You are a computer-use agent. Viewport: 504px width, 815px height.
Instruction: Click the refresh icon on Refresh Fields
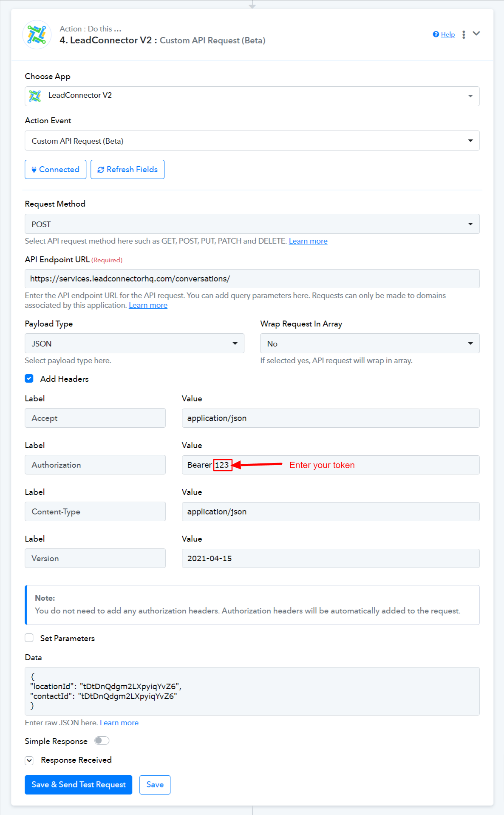101,170
